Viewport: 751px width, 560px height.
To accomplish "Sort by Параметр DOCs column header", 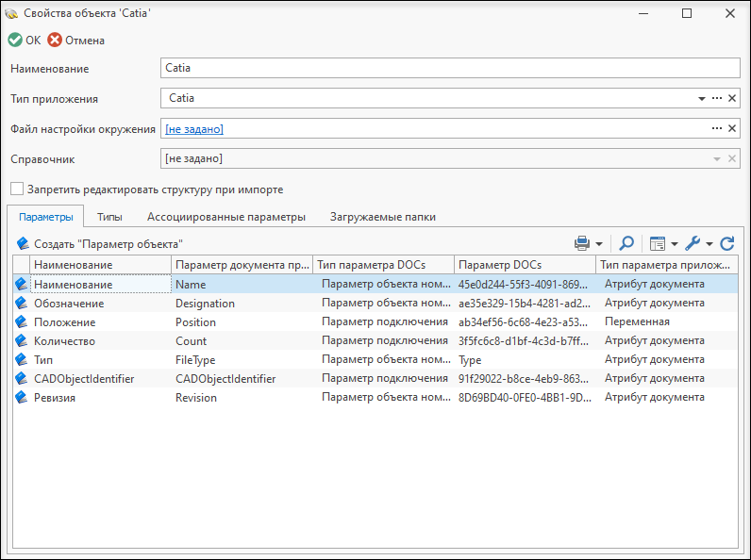I will (x=525, y=265).
